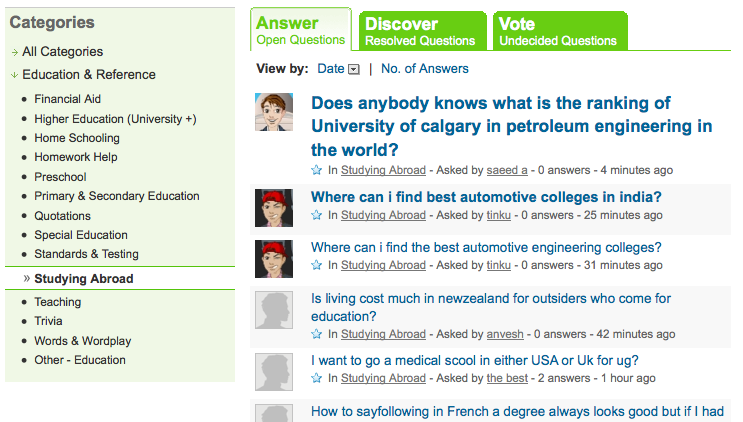The image size is (743, 422).
Task: Go to All Categories
Action: click(62, 51)
